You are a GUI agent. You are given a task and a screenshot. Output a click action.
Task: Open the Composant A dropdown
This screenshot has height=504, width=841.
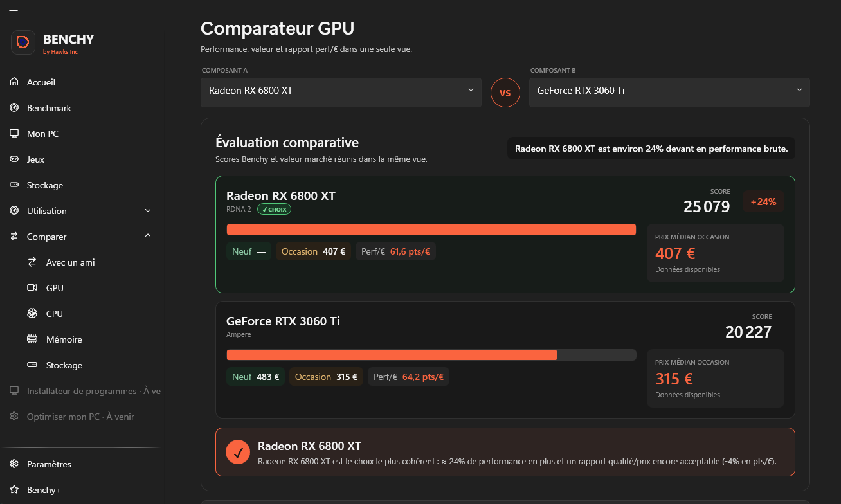[341, 93]
